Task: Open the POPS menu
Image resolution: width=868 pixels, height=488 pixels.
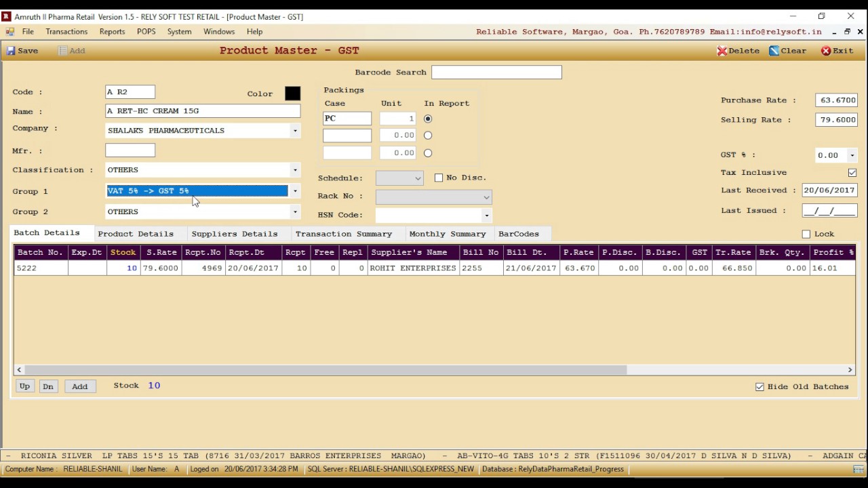Action: tap(146, 32)
